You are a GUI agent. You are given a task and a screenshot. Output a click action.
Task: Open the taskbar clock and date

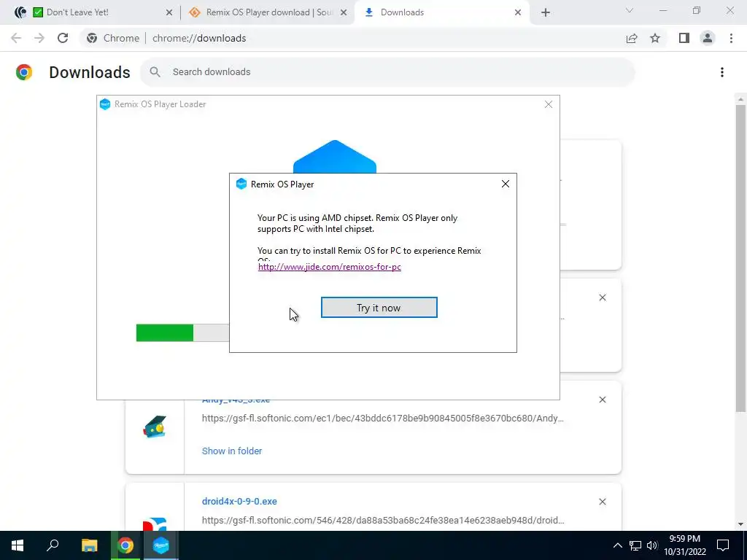click(684, 545)
